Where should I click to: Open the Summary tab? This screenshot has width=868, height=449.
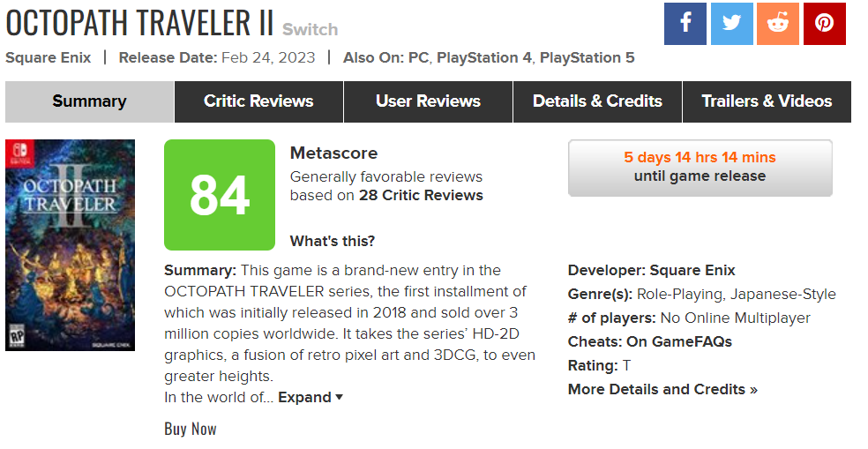pyautogui.click(x=89, y=101)
